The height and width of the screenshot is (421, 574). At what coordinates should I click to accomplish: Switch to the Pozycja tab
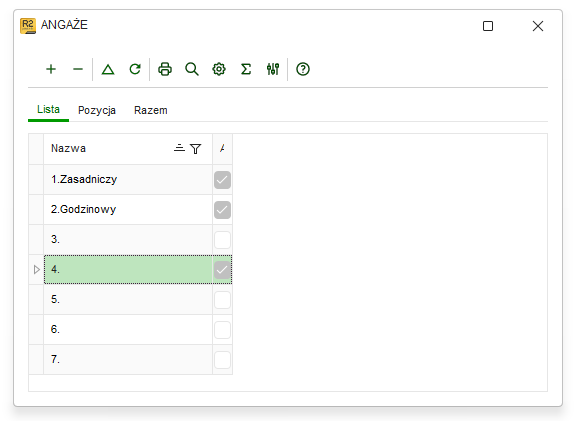coord(97,110)
